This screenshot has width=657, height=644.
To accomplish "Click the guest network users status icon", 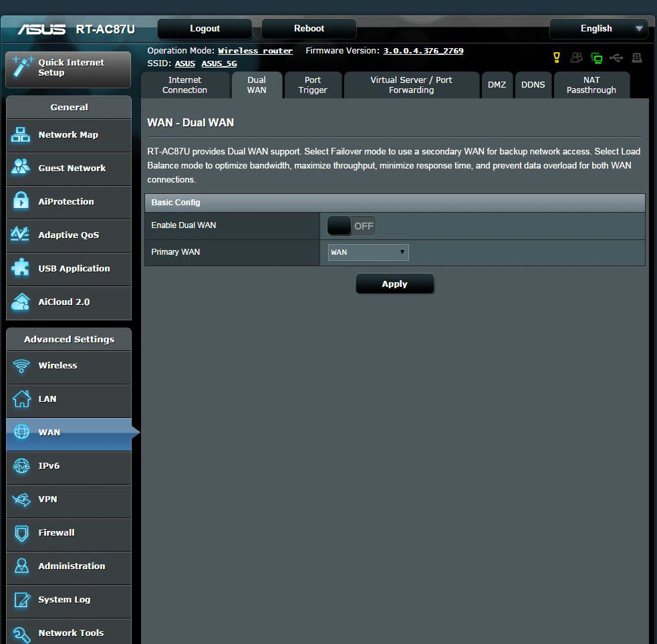I will click(576, 58).
